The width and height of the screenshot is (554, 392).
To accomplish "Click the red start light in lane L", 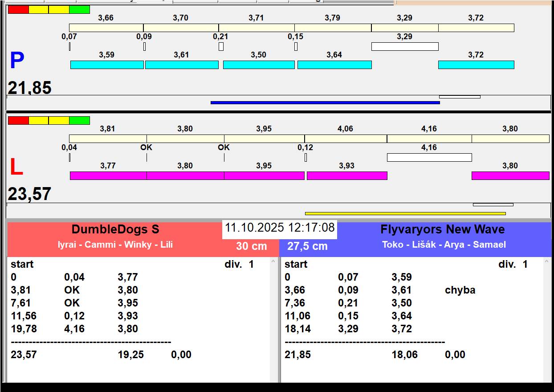I will tap(18, 120).
